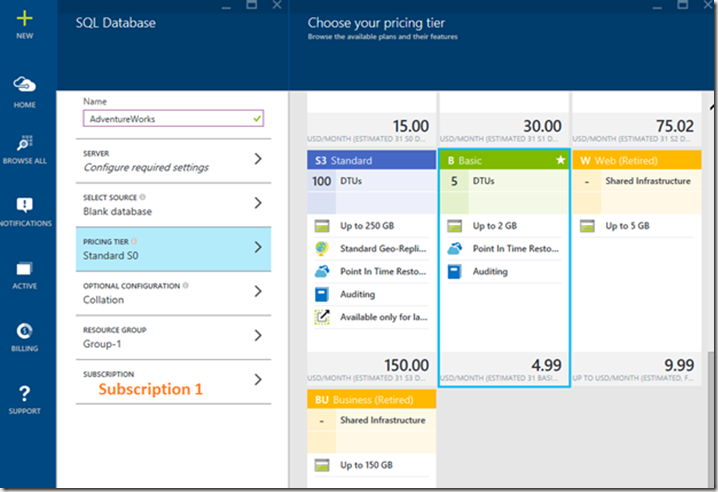Open BILLING in sidebar
Viewport: 718px width, 492px height.
point(24,337)
